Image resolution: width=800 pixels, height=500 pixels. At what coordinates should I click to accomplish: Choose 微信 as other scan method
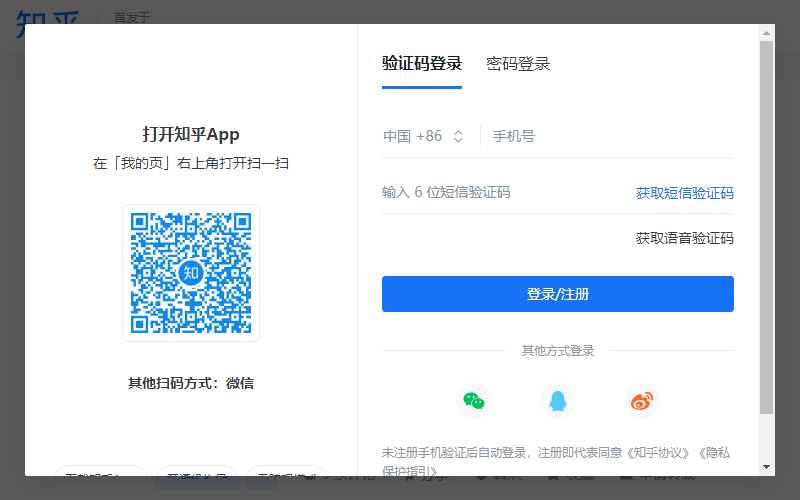(x=240, y=383)
